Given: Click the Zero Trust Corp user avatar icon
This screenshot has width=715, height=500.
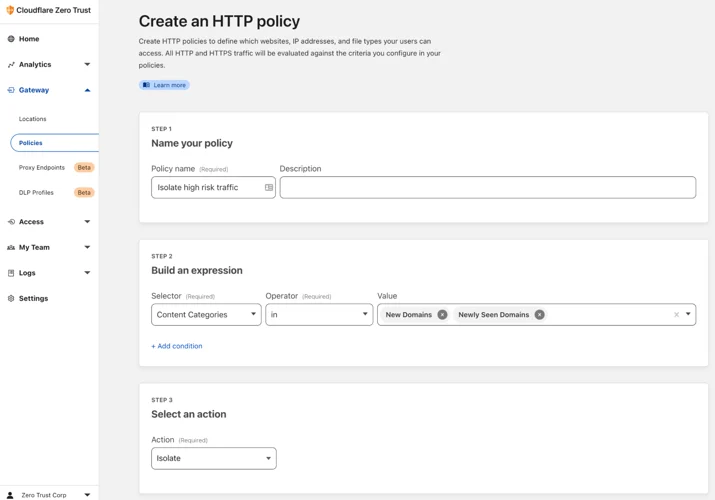Looking at the screenshot, I should tap(10, 495).
